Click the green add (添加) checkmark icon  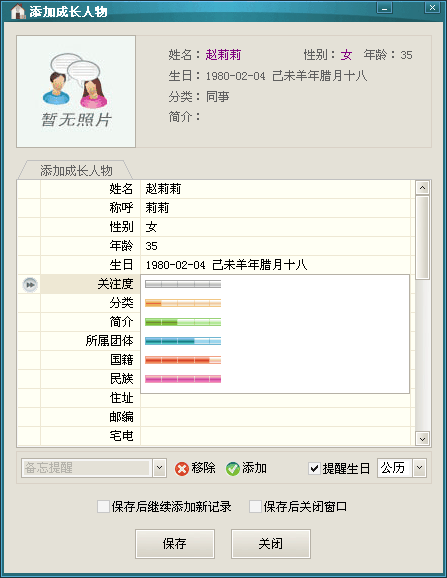point(233,469)
